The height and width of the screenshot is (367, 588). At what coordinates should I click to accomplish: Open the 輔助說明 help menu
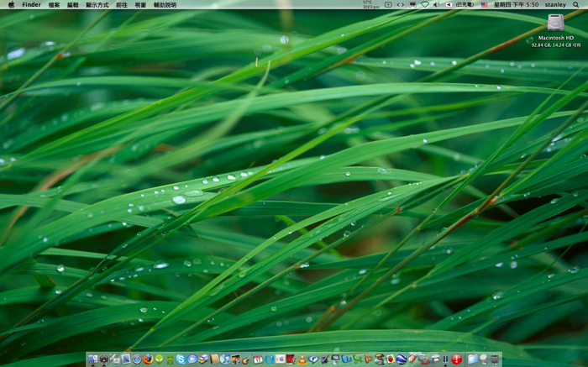pos(165,5)
